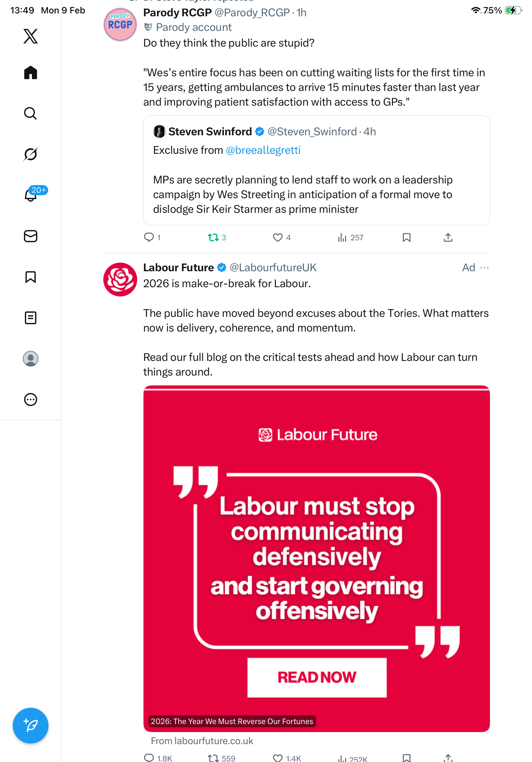This screenshot has width=532, height=762.
Task: Follow the @breeallegretti mention link
Action: 263,150
